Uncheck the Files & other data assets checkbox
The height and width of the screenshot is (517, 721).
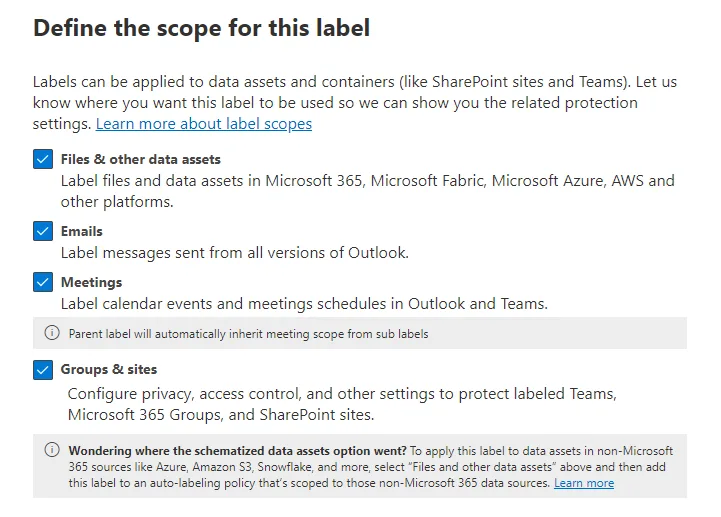(43, 160)
